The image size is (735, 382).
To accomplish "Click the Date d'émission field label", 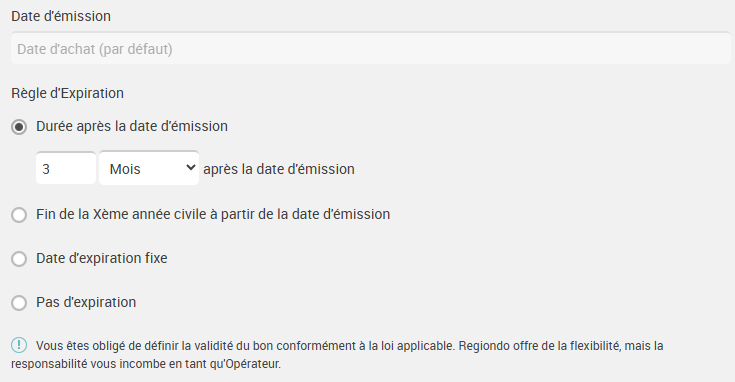I will [61, 16].
